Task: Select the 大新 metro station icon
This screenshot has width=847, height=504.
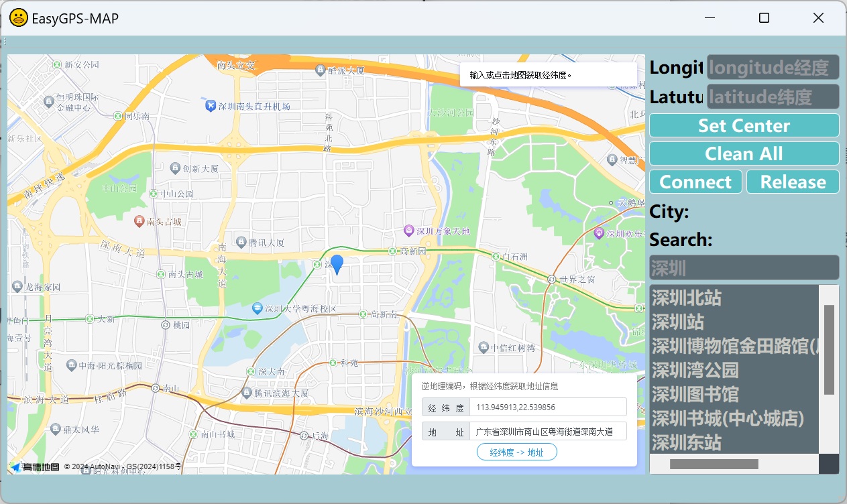Action: click(90, 318)
